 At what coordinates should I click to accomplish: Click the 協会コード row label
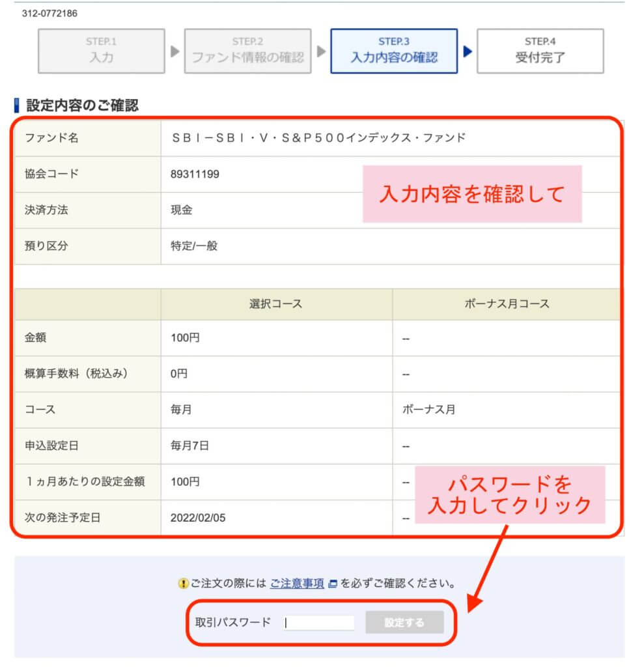coord(51,174)
